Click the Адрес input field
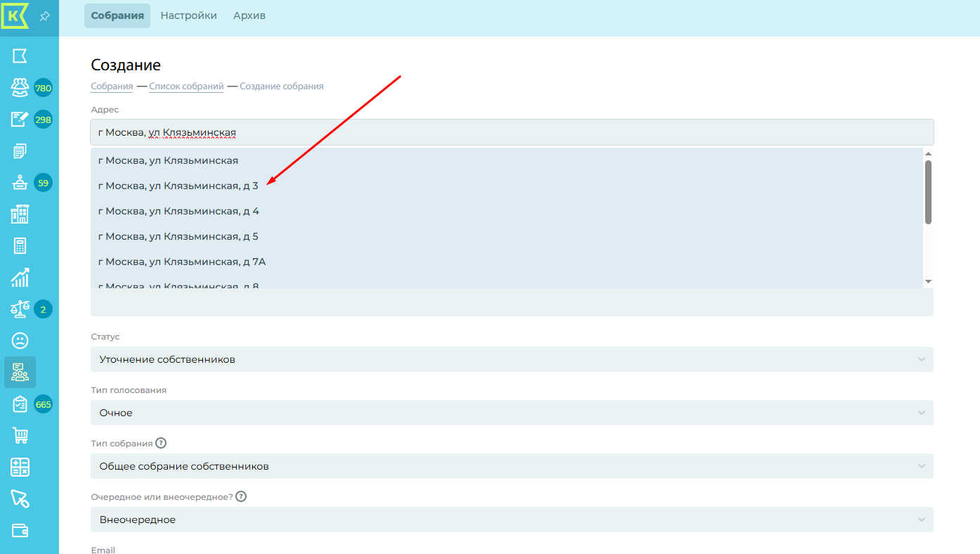 [x=511, y=132]
